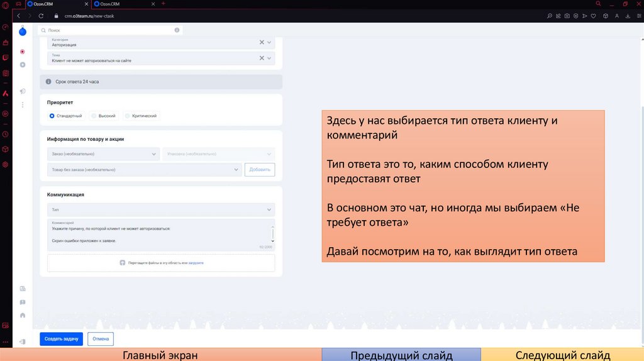Open the downloads icon in browser toolbar
Viewport: 644px width, 361px height.
tap(628, 16)
